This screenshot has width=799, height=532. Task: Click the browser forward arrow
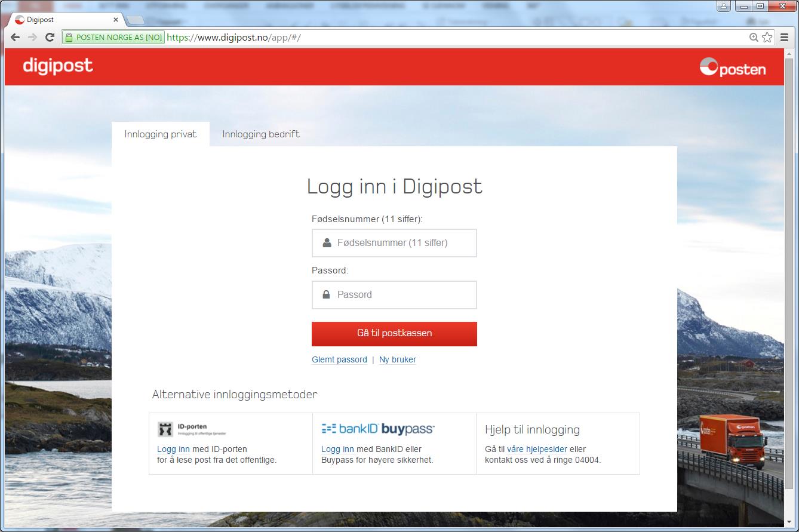coord(33,38)
